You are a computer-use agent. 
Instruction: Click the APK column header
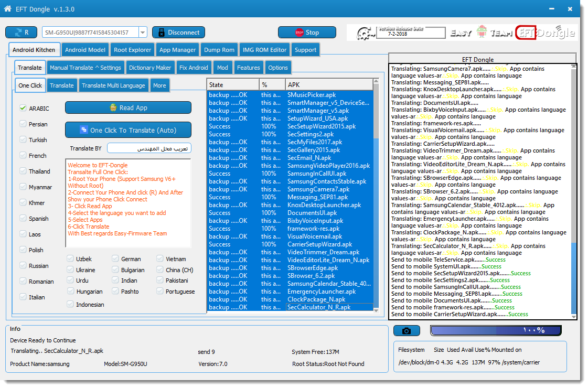point(329,85)
